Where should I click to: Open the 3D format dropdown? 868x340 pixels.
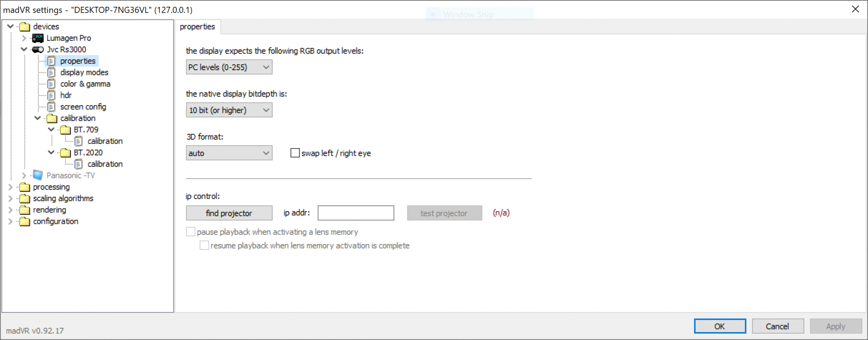[229, 153]
